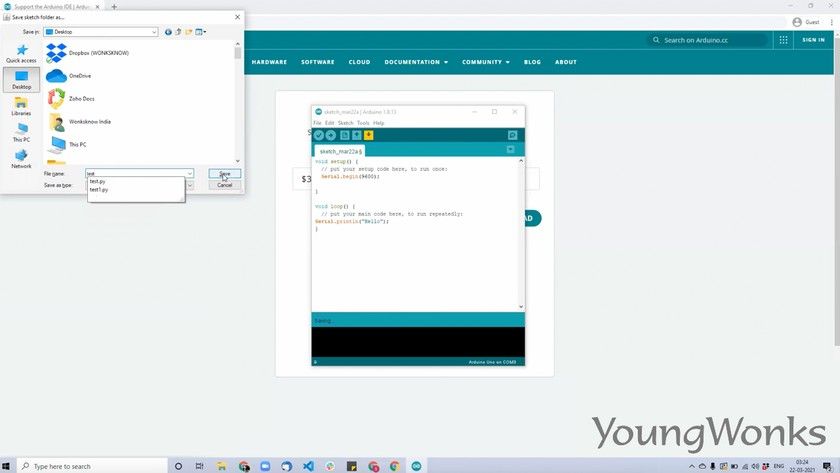Open the Help menu in Arduino IDE
Image resolution: width=840 pixels, height=473 pixels.
coord(379,123)
